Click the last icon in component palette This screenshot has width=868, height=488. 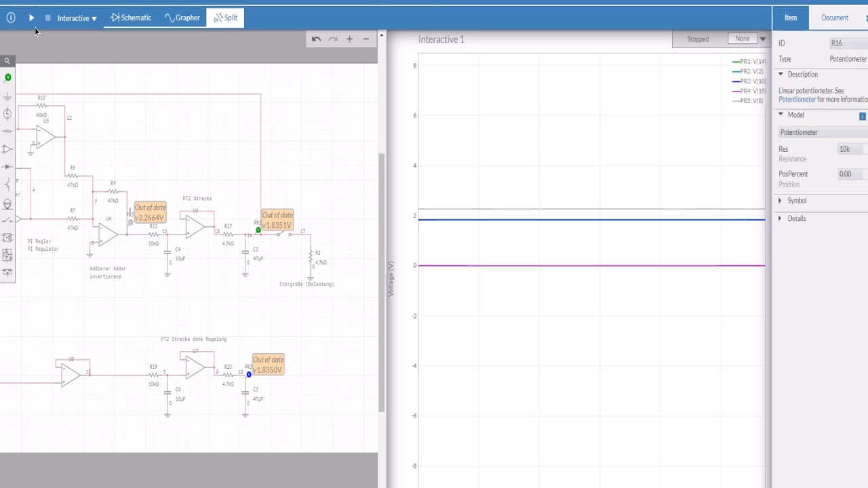pyautogui.click(x=7, y=272)
